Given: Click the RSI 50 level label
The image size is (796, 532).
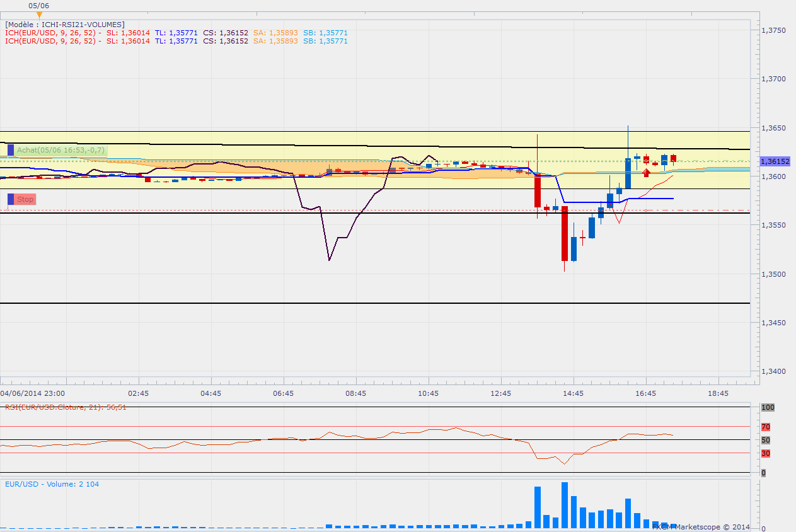Looking at the screenshot, I should pyautogui.click(x=766, y=440).
